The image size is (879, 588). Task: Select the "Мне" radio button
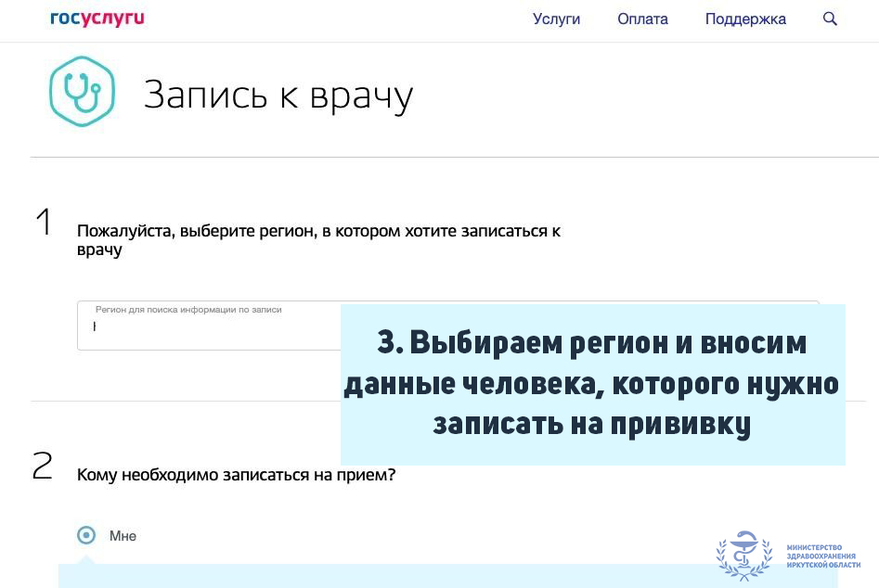(x=86, y=535)
